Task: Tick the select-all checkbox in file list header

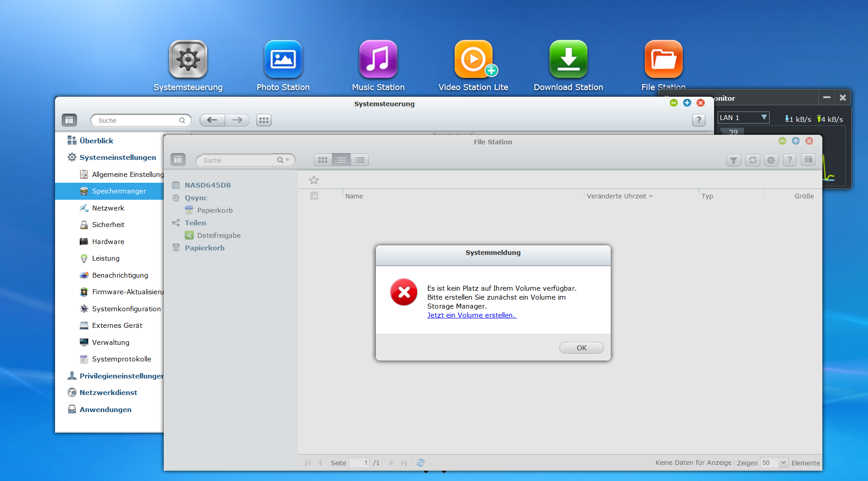Action: [x=314, y=196]
